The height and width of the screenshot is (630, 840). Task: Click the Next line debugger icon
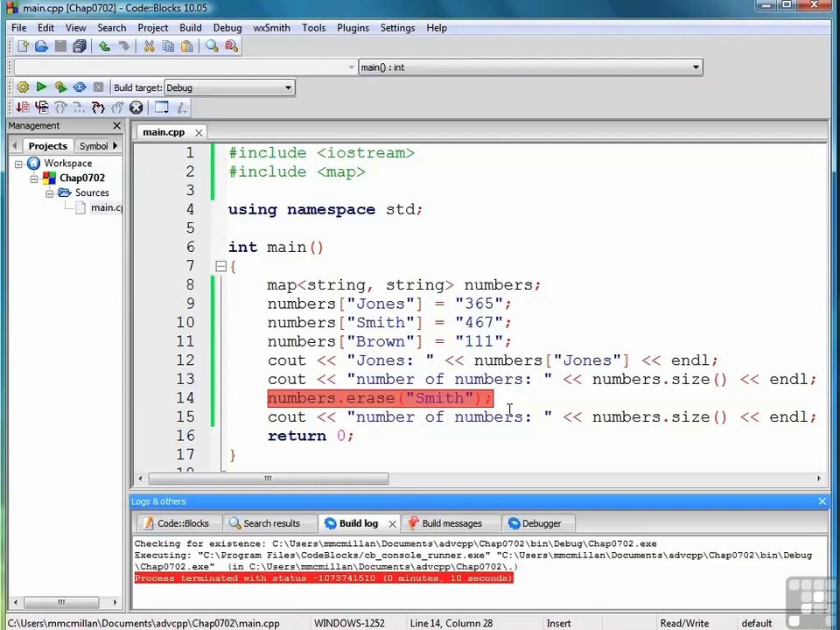point(60,108)
